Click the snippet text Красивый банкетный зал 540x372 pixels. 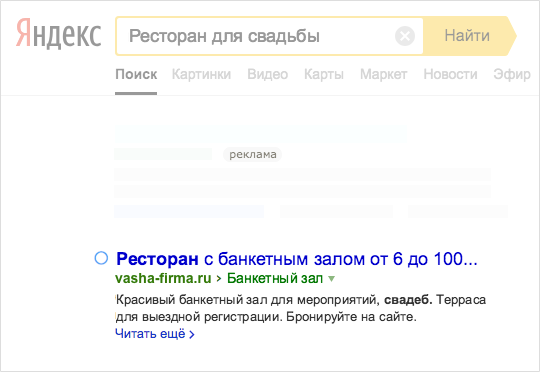click(191, 300)
